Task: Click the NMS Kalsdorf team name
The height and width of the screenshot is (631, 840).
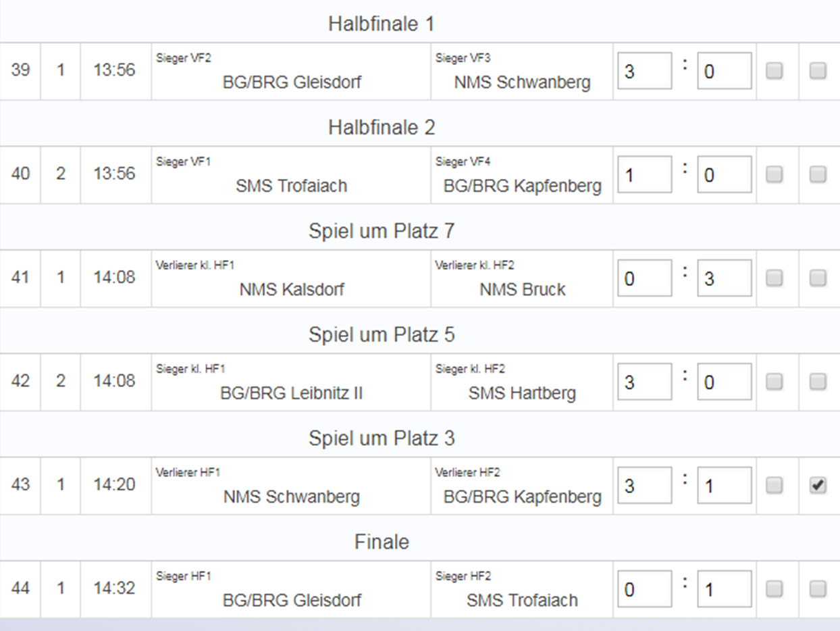Action: coord(292,290)
